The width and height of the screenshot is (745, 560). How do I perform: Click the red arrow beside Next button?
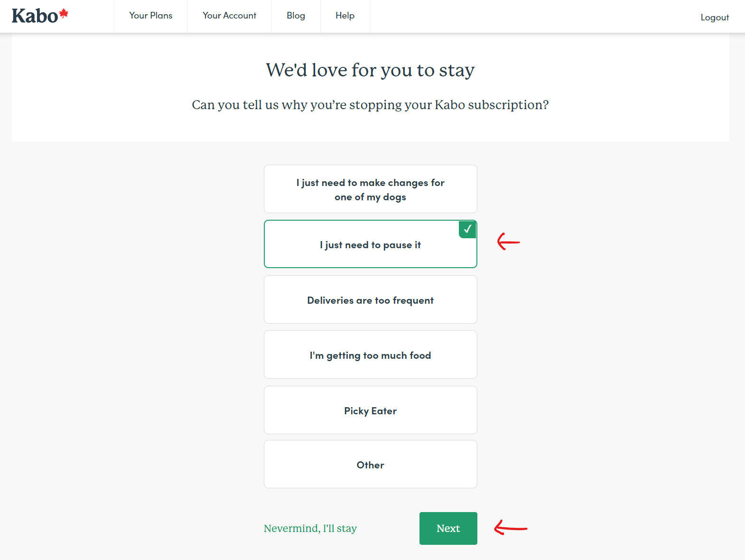pos(510,528)
